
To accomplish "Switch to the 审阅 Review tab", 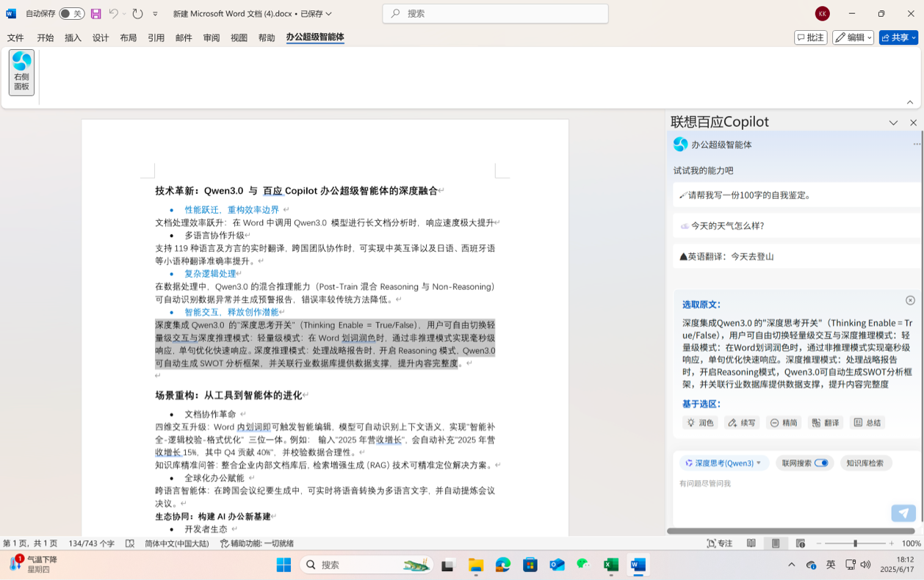I will [212, 37].
